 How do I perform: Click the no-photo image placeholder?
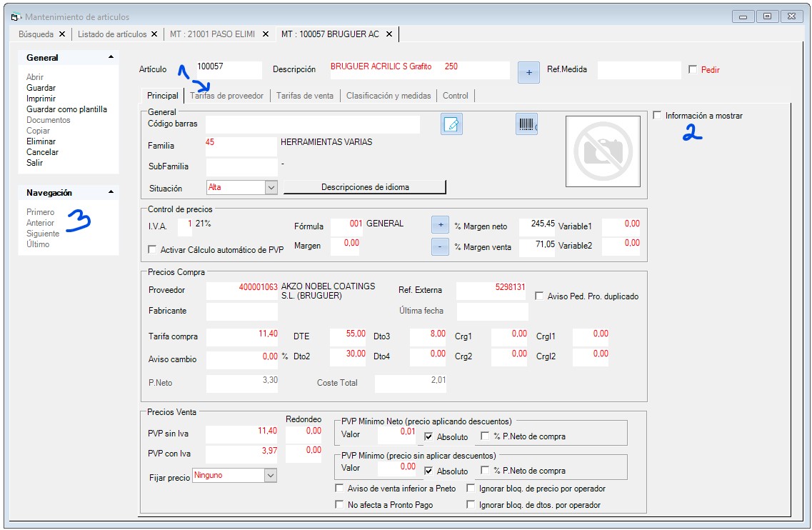[x=603, y=151]
